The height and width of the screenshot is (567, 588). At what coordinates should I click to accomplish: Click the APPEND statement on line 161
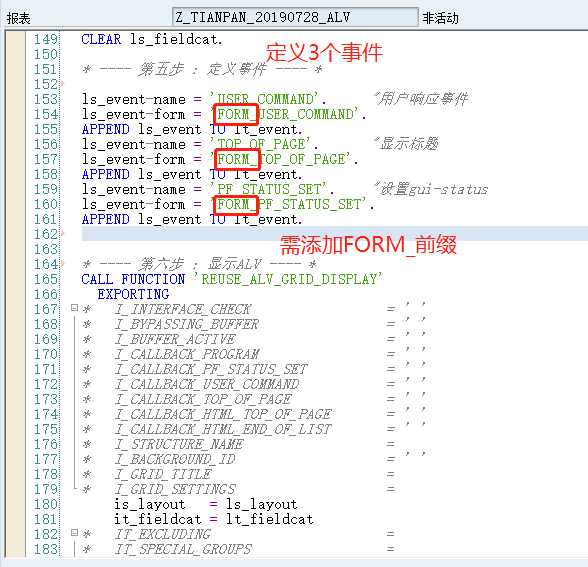192,219
